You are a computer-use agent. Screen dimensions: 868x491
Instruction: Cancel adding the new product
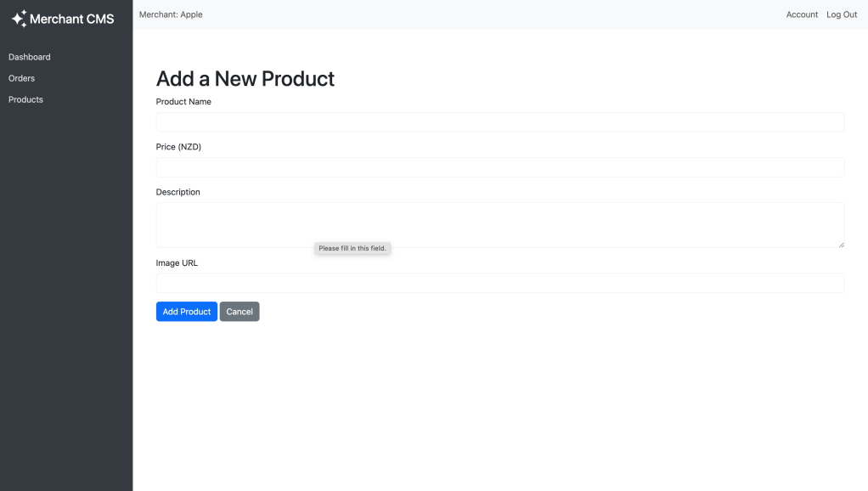pyautogui.click(x=240, y=312)
